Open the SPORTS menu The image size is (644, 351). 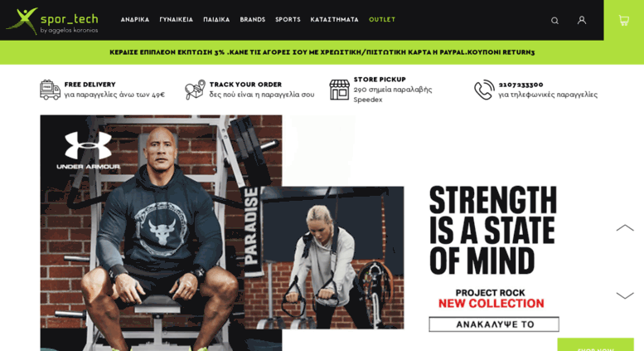point(288,20)
